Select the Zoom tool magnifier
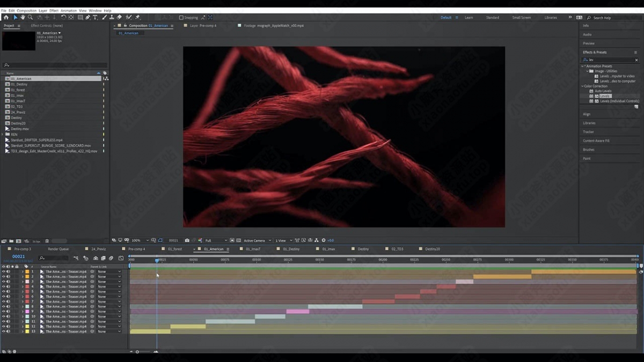644x362 pixels. [x=30, y=17]
